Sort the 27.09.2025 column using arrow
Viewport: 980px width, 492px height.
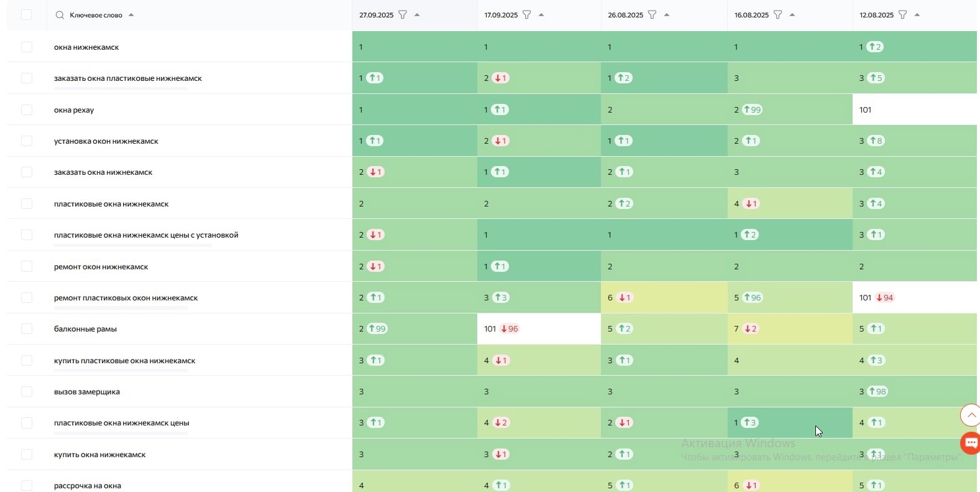[417, 15]
